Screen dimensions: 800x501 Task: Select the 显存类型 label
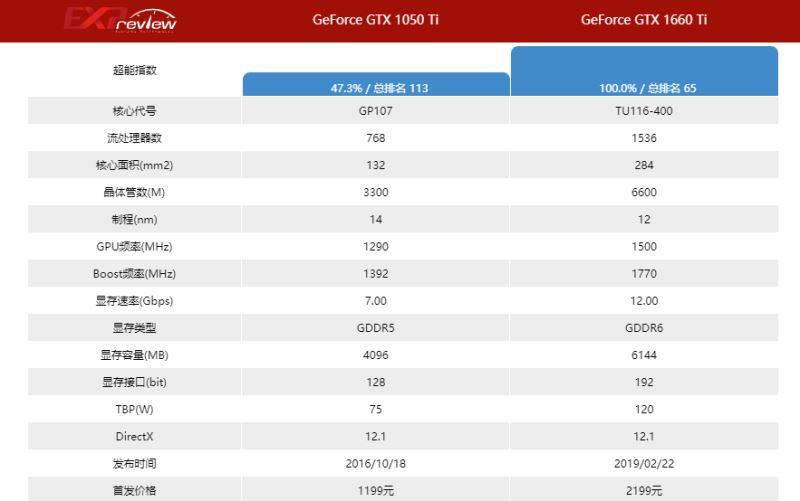coord(135,328)
